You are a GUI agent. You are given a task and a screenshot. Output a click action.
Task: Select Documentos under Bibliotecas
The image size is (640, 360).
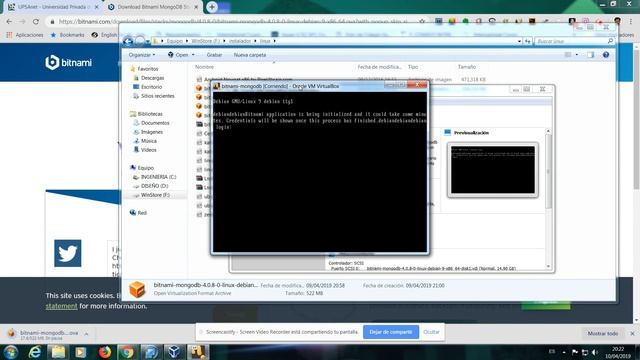[155, 123]
